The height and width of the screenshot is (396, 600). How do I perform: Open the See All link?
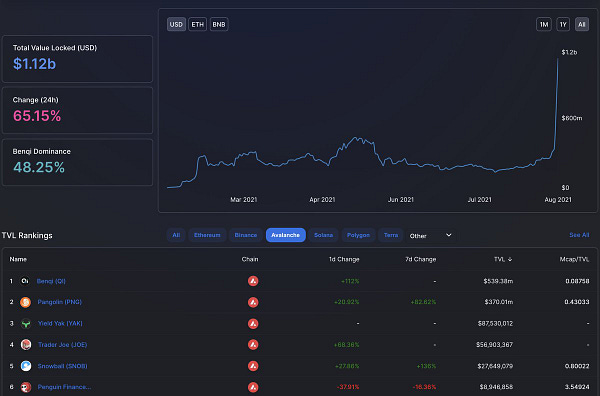click(x=579, y=235)
